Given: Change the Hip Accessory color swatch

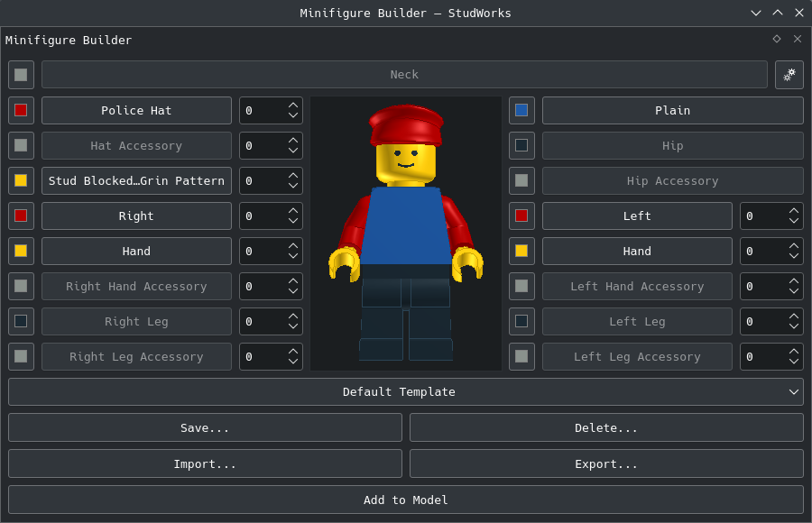Looking at the screenshot, I should pos(522,180).
